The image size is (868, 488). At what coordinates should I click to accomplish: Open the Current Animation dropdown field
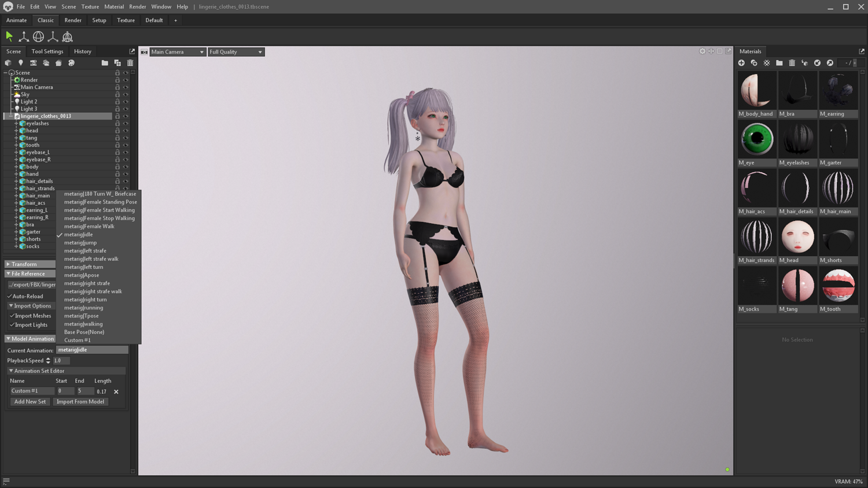click(x=92, y=350)
